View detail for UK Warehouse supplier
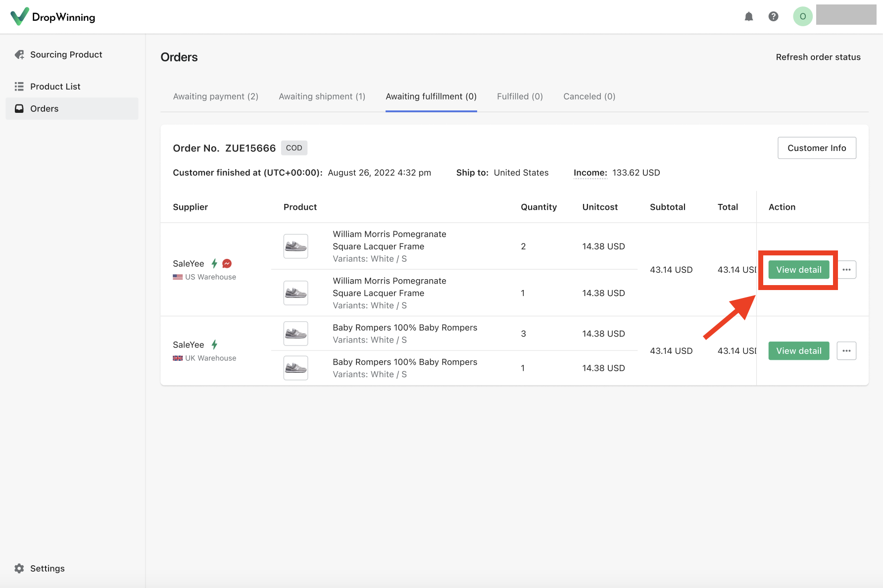The width and height of the screenshot is (883, 588). (799, 351)
